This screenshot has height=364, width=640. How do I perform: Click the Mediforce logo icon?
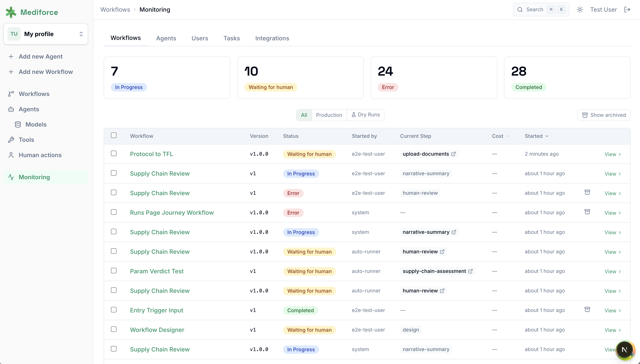pos(11,12)
